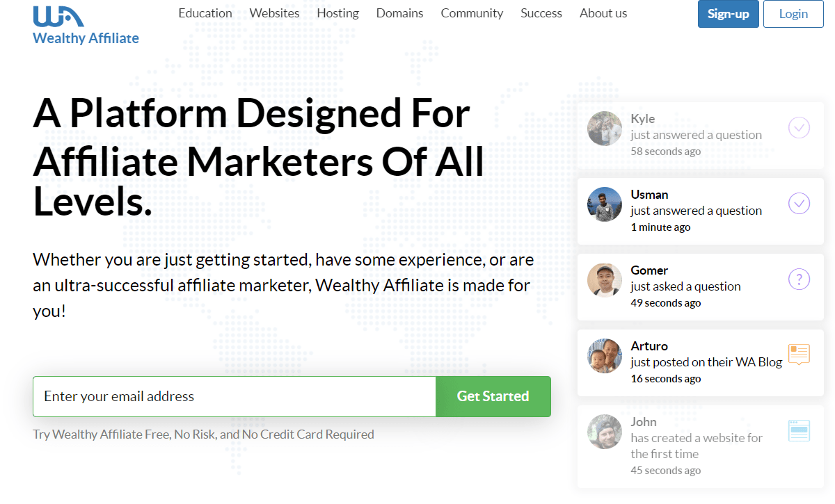
Task: Click the checkmark icon beside Usman's activity
Action: tap(799, 204)
